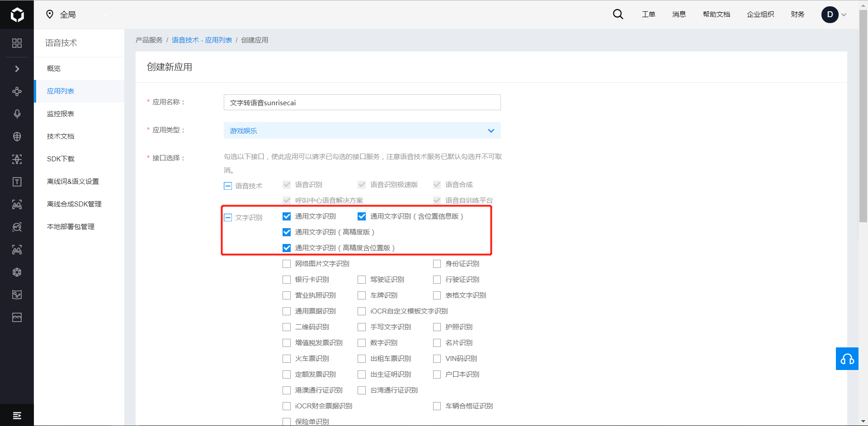The width and height of the screenshot is (868, 426).
Task: Check the 营业执照识别 checkbox
Action: click(287, 295)
